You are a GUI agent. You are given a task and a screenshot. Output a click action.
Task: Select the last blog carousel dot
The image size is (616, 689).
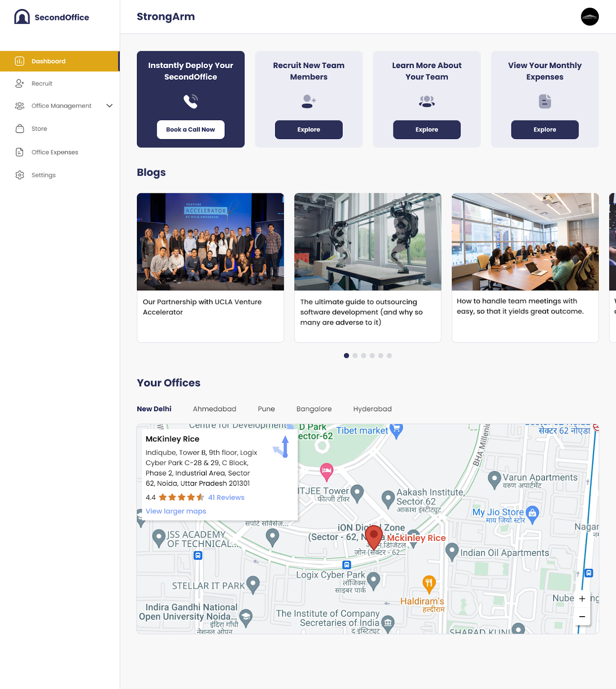389,356
